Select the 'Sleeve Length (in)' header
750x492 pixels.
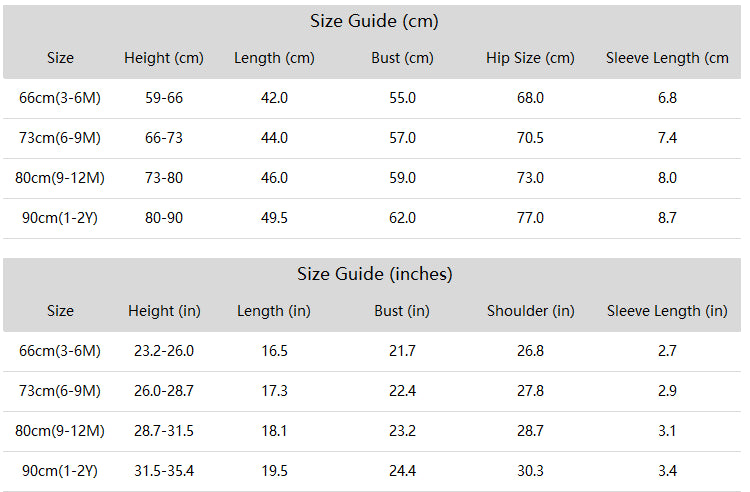pos(667,311)
